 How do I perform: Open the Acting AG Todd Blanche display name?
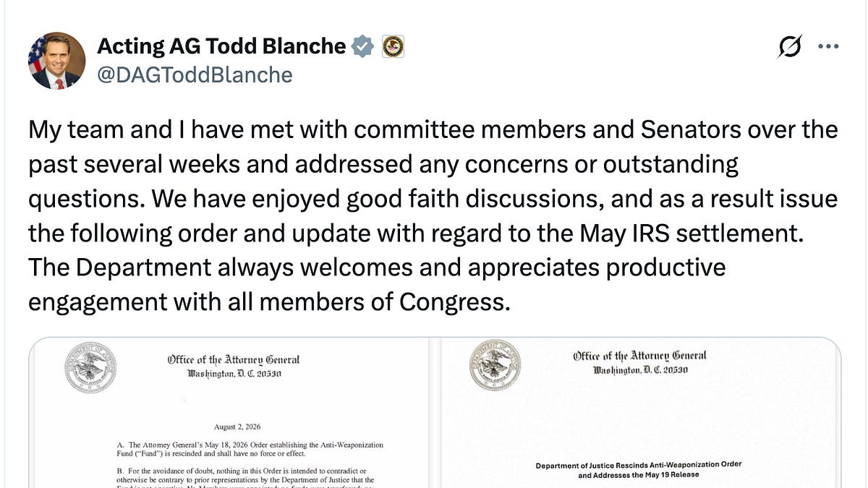coord(221,46)
